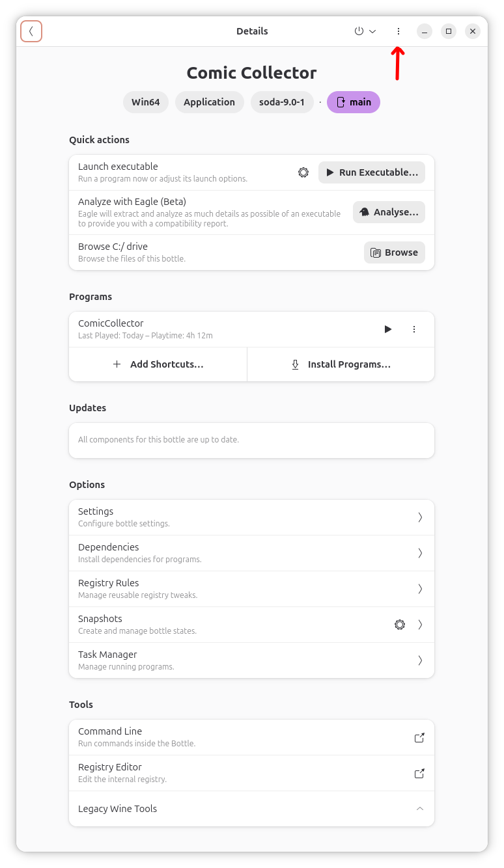504x868 pixels.
Task: Open launch options gear beside Run Executable
Action: tap(303, 172)
